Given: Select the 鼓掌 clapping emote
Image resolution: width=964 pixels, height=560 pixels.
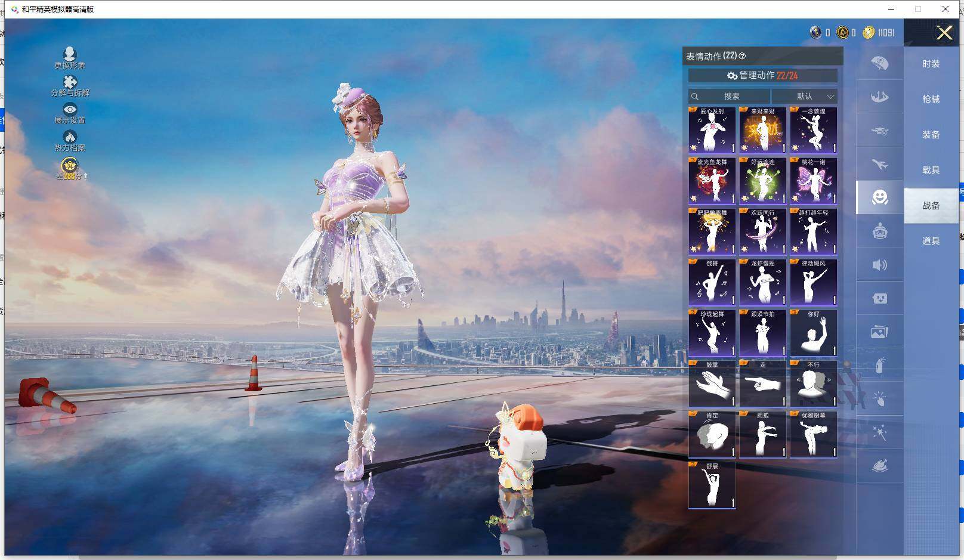Looking at the screenshot, I should [x=712, y=383].
